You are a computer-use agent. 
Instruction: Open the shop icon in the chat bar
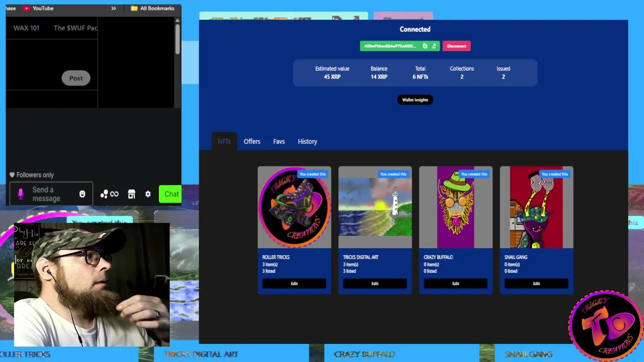click(131, 194)
